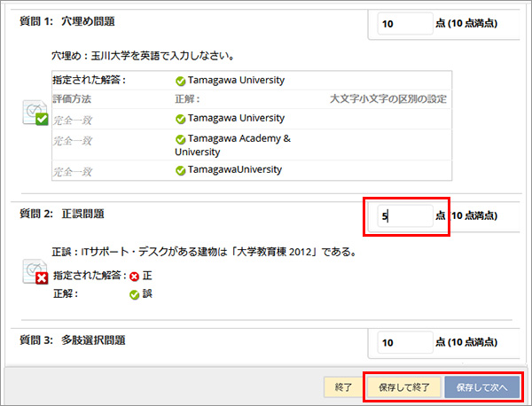Click the 質問 3: 多肢選択問題 heading
This screenshot has height=406, width=532.
click(73, 340)
